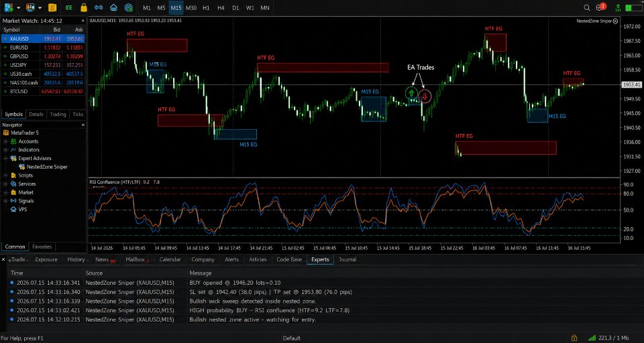Switch chart to D1 timeframe
Screen dimensions: 644x343
(235, 7)
